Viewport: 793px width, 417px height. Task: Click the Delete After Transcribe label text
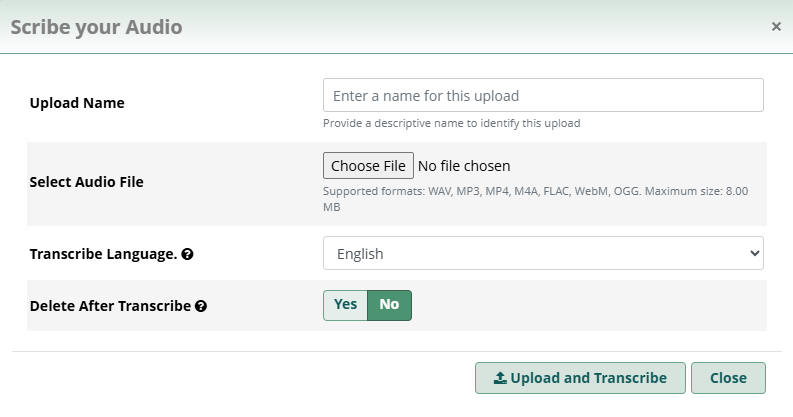coord(110,306)
